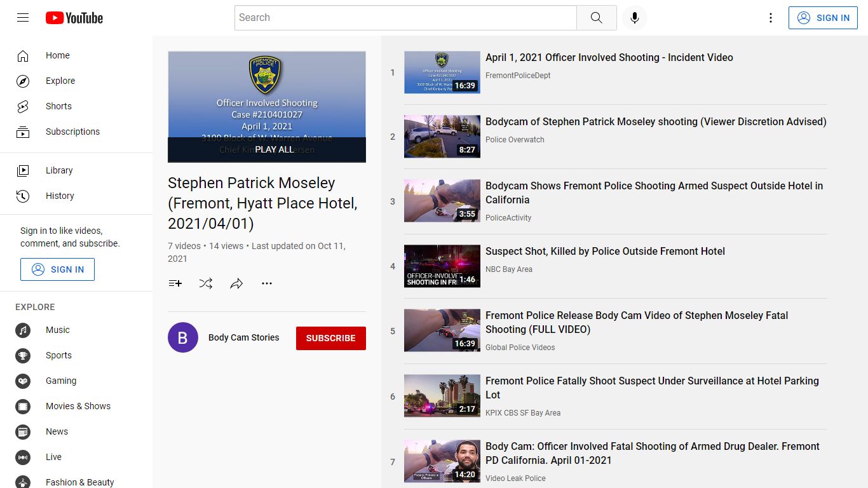Visit Police Overwatch channel link

coord(515,140)
